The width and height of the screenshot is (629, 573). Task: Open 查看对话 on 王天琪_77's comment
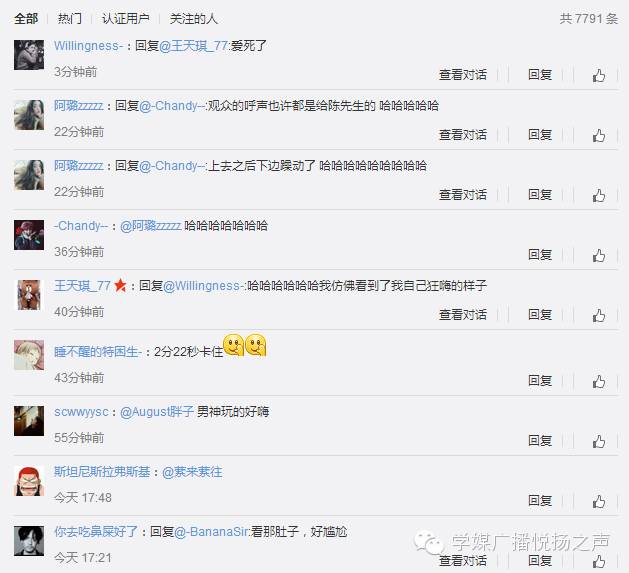(463, 314)
